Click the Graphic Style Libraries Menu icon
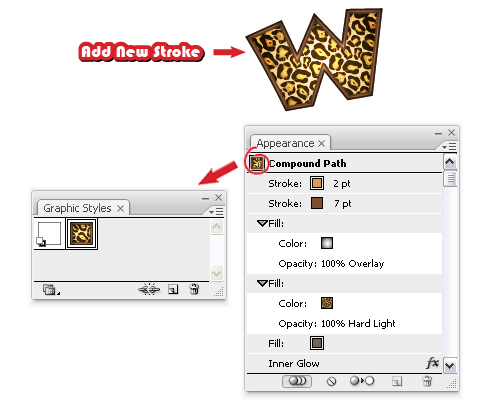The height and width of the screenshot is (400, 500). point(50,290)
